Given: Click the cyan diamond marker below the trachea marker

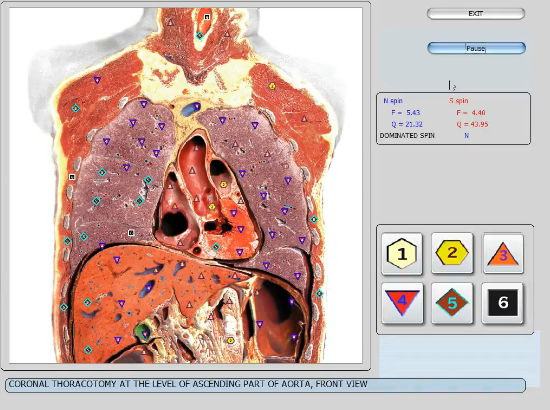Looking at the screenshot, I should coord(199,35).
